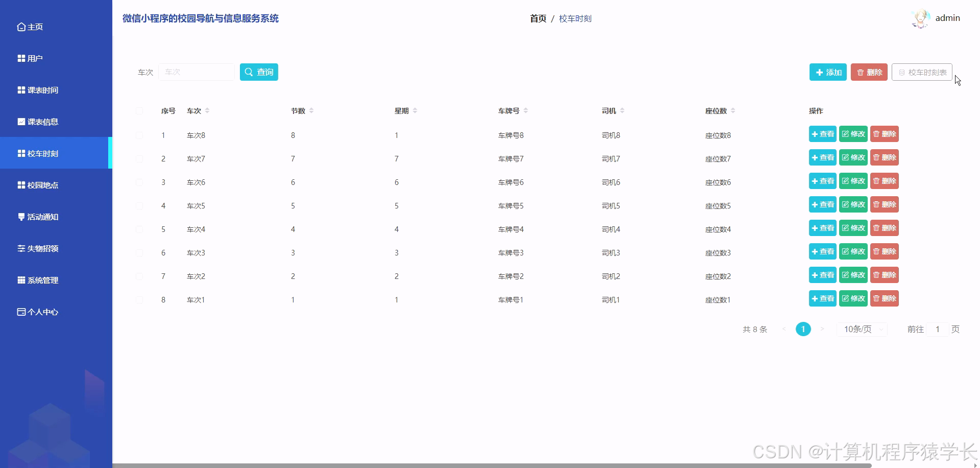Screen dimensions: 980x468
Task: Click the top red 删除 batch delete button
Action: (x=869, y=73)
